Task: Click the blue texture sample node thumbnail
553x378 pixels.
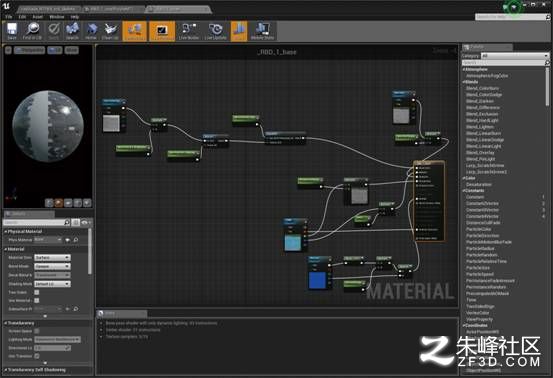Action: coord(317,280)
